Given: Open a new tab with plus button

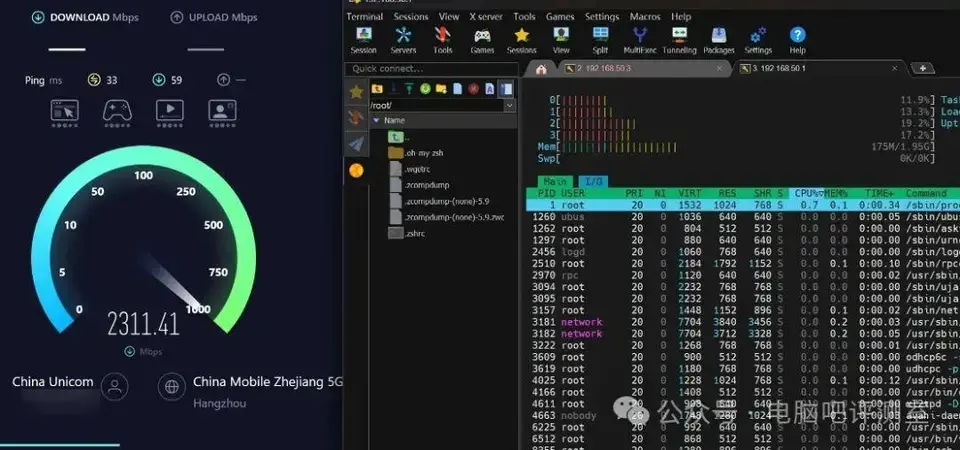Looking at the screenshot, I should 923,68.
